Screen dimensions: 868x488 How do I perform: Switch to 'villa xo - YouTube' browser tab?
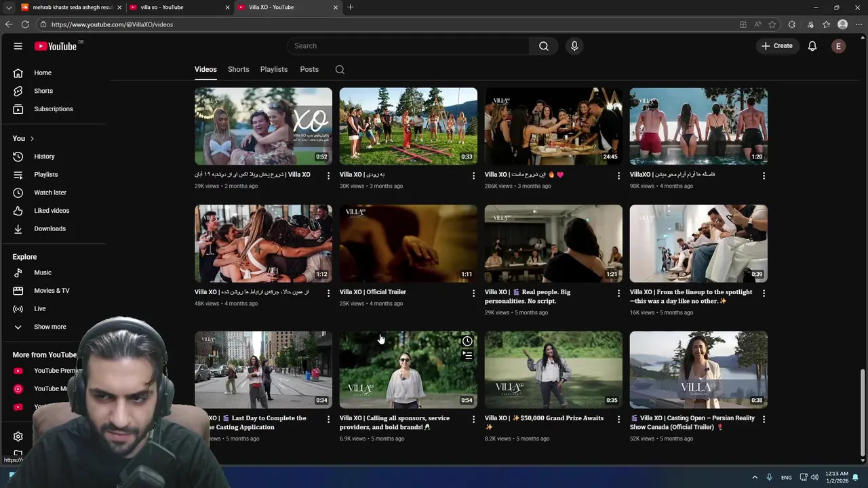tap(179, 7)
